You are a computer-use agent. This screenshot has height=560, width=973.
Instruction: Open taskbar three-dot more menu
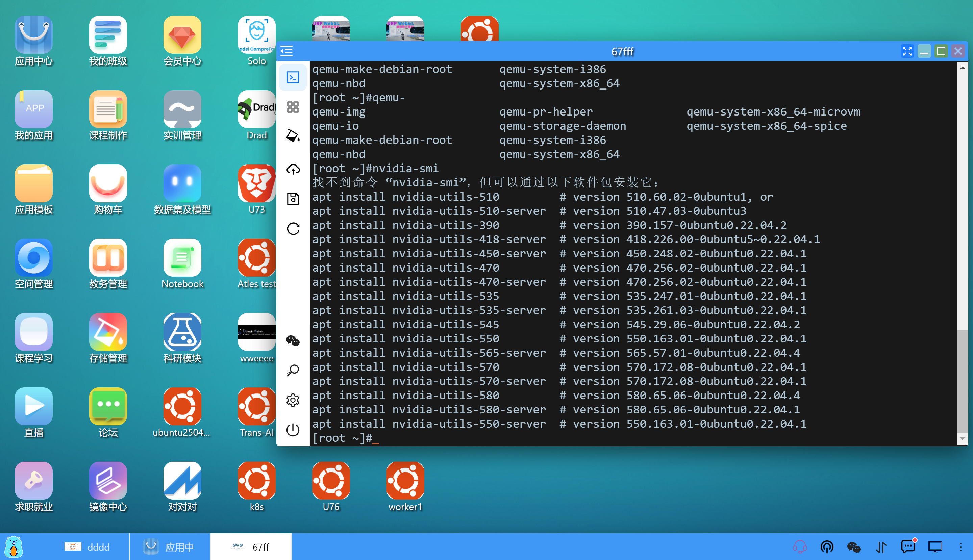[960, 546]
